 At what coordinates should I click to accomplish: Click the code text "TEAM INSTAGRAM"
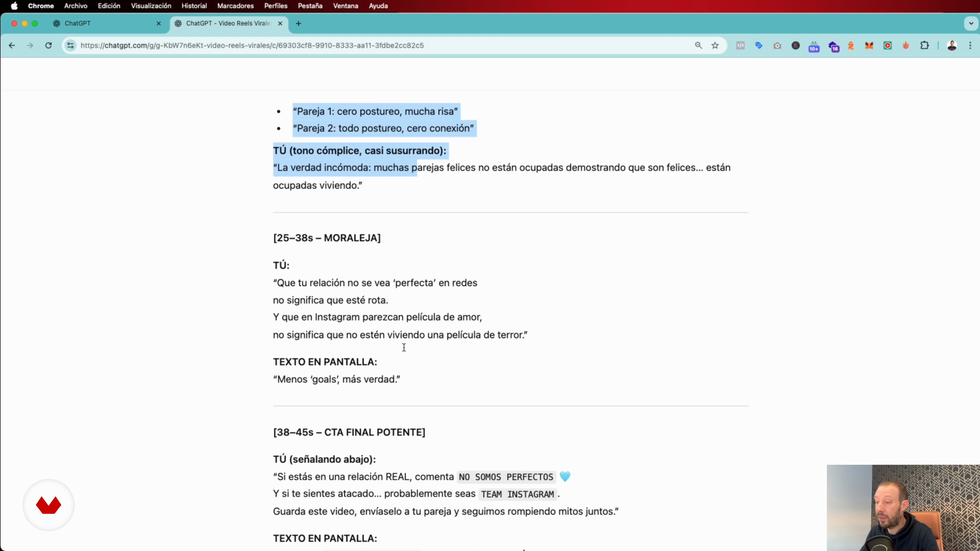tap(517, 494)
